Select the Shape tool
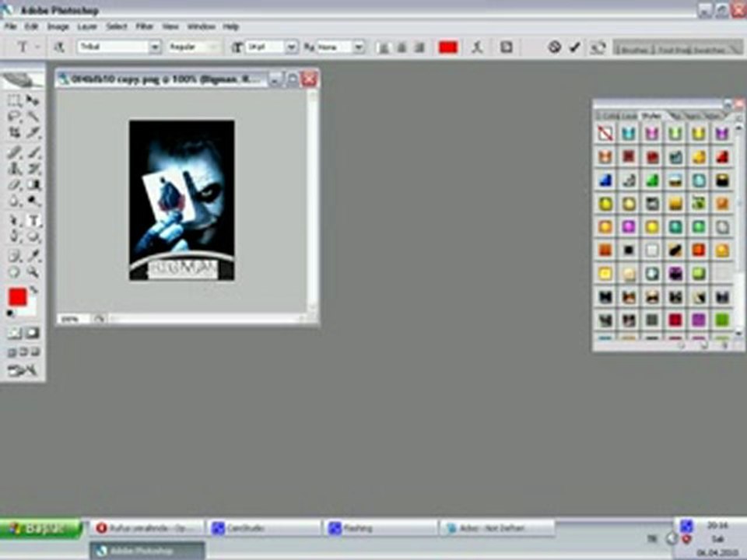The height and width of the screenshot is (560, 747). (x=33, y=236)
